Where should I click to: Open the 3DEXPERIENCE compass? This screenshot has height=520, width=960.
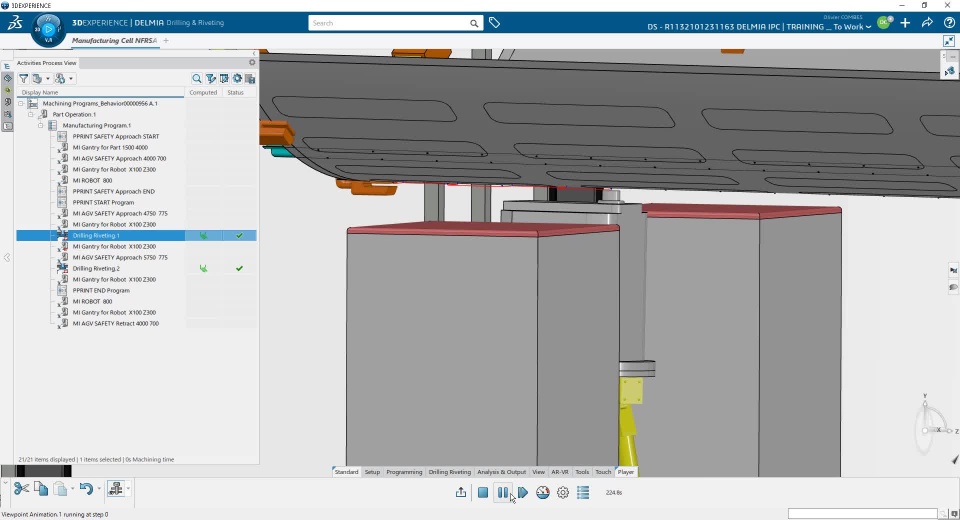pos(48,29)
